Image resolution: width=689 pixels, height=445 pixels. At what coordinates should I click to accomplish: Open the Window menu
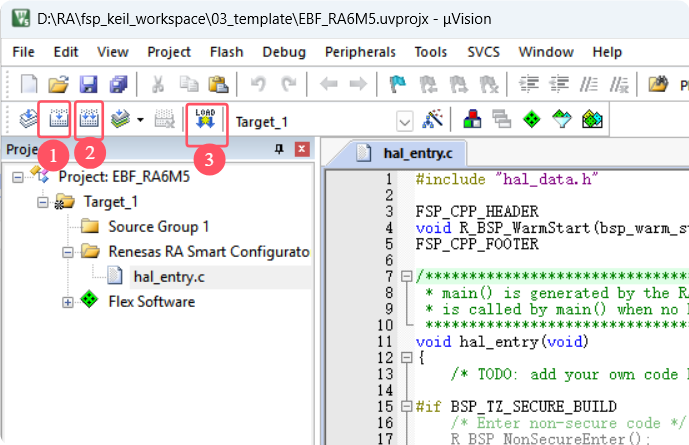pyautogui.click(x=546, y=52)
